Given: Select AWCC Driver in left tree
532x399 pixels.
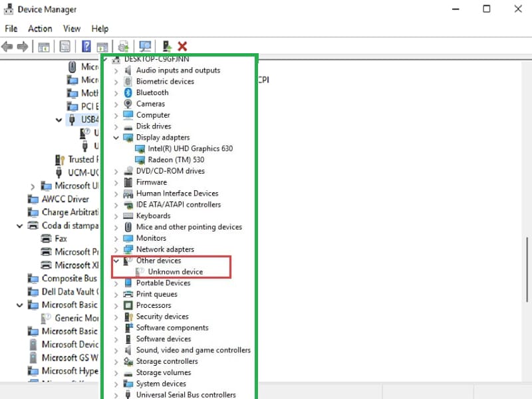Looking at the screenshot, I should [x=65, y=199].
